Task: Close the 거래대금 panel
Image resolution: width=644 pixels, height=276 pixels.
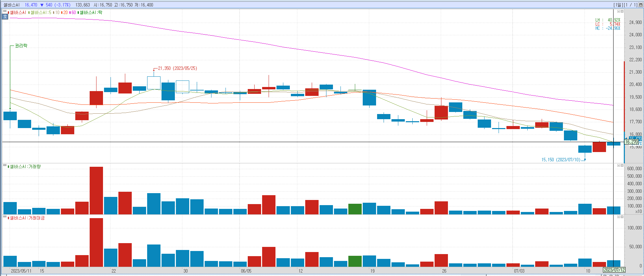Action: pyautogui.click(x=622, y=217)
